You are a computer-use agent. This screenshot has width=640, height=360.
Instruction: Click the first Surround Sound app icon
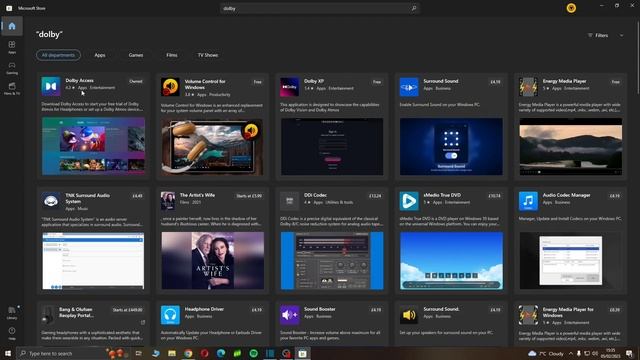[x=409, y=87]
